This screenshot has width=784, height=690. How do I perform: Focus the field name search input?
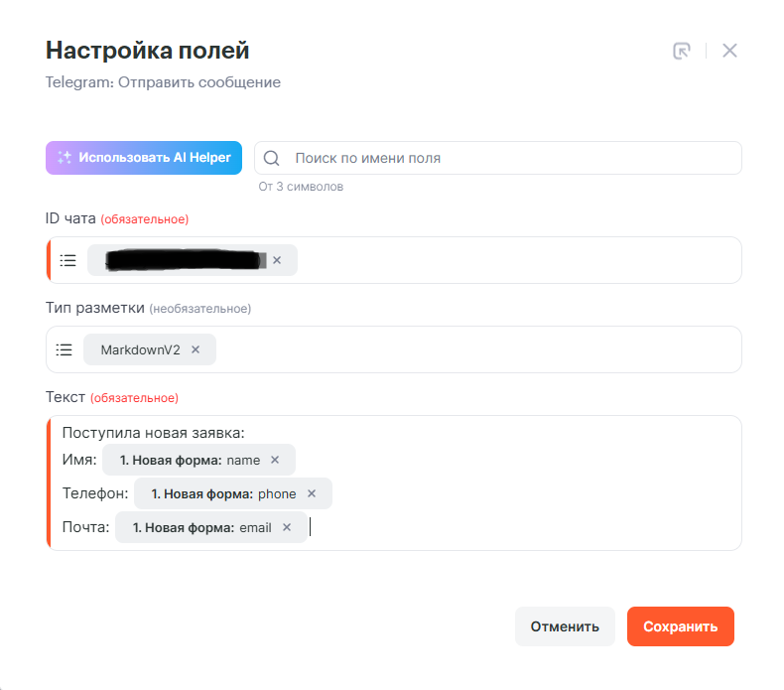(506, 158)
